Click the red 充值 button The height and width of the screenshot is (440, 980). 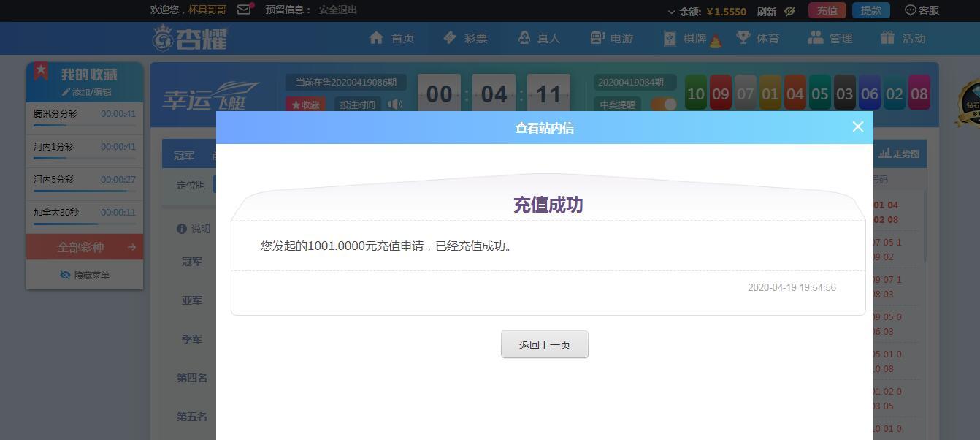[827, 10]
